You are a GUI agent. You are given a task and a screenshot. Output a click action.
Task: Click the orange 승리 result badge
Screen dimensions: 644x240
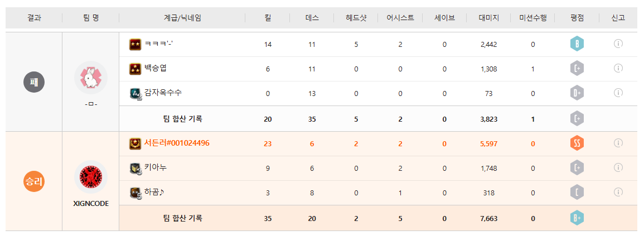pos(33,181)
